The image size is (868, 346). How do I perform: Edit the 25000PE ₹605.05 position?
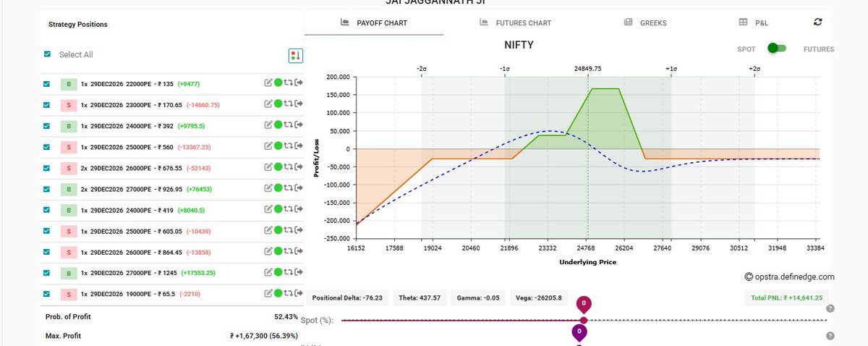[x=268, y=231]
